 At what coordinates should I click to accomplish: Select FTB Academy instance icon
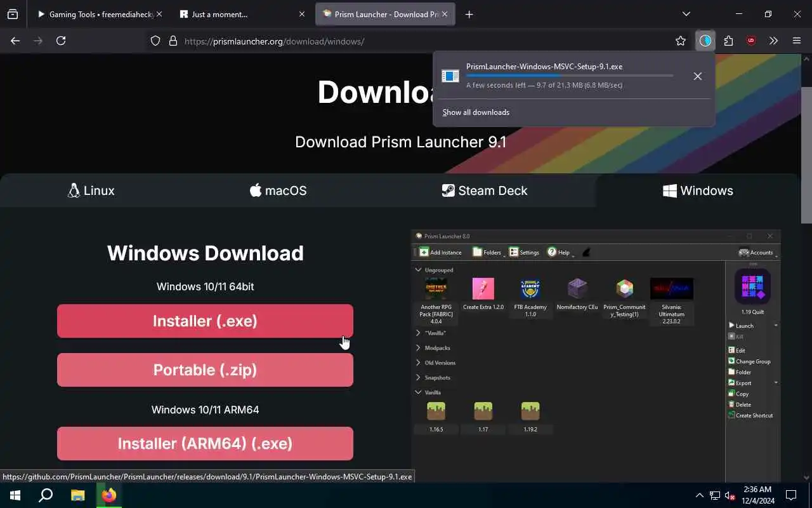coord(530,289)
